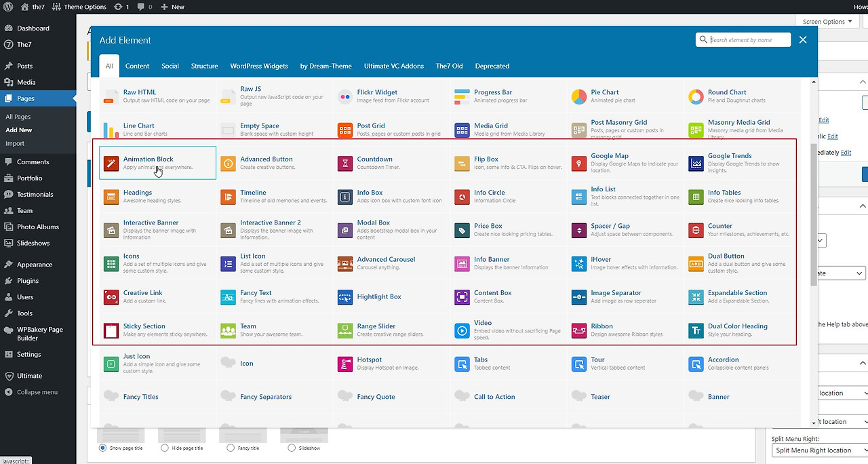The image size is (868, 464).
Task: Add the Expandable Section element icon
Action: [696, 297]
